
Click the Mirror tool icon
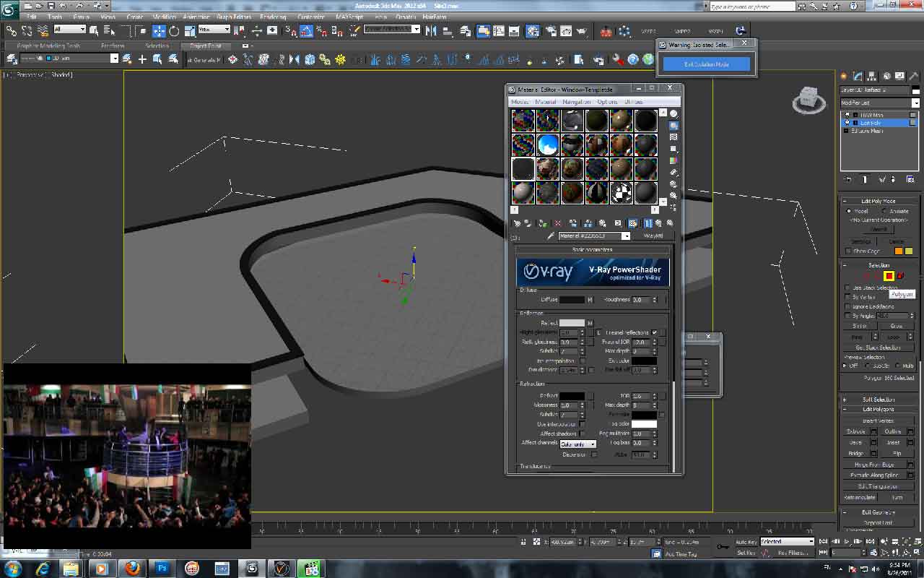(x=431, y=30)
